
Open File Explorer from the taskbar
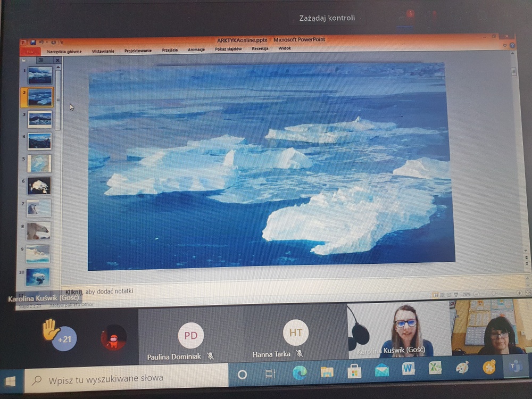327,372
